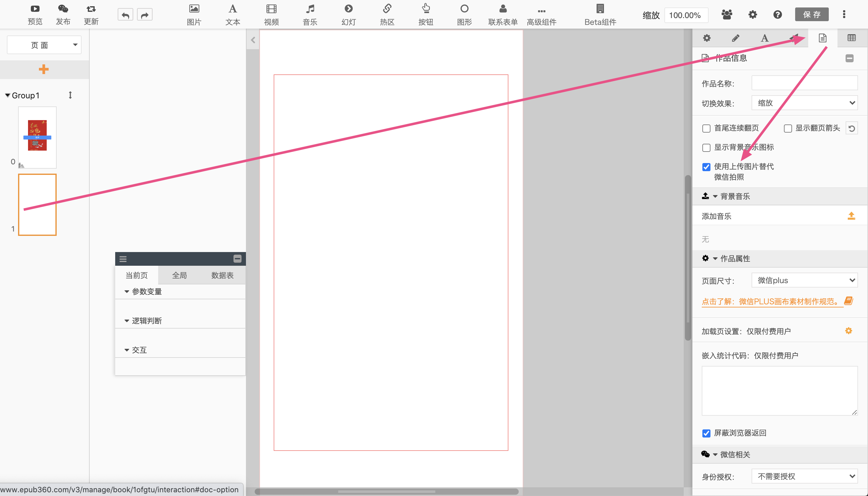Click the 保存 save button

click(x=811, y=15)
